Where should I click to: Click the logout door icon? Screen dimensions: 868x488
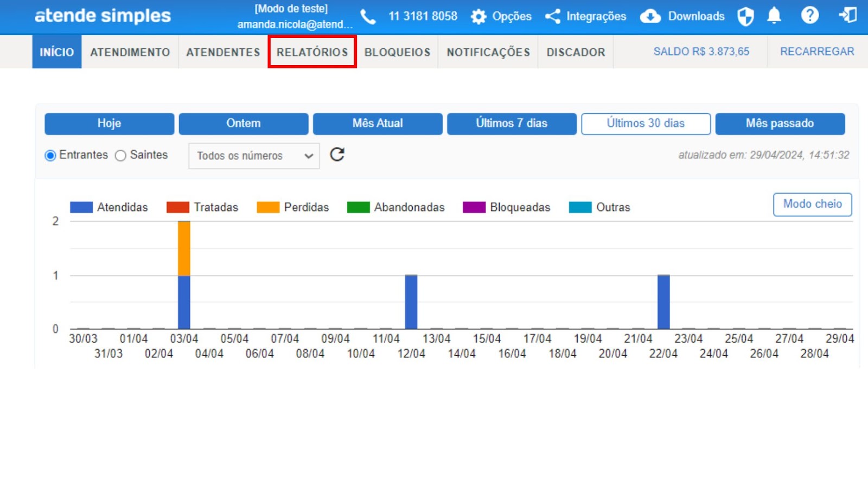(x=847, y=15)
